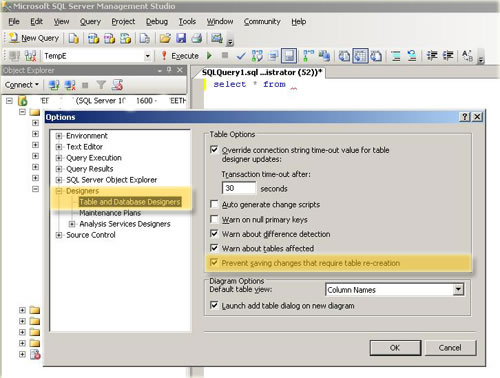Uncheck Warn about tables affected
This screenshot has height=378, width=500.
pyautogui.click(x=214, y=248)
